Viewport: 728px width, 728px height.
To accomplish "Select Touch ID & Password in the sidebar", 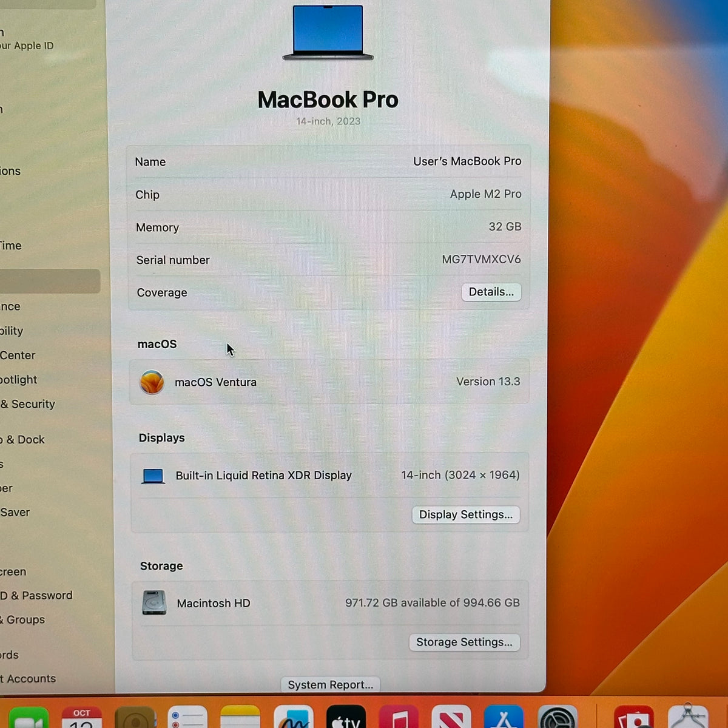I will pyautogui.click(x=36, y=596).
